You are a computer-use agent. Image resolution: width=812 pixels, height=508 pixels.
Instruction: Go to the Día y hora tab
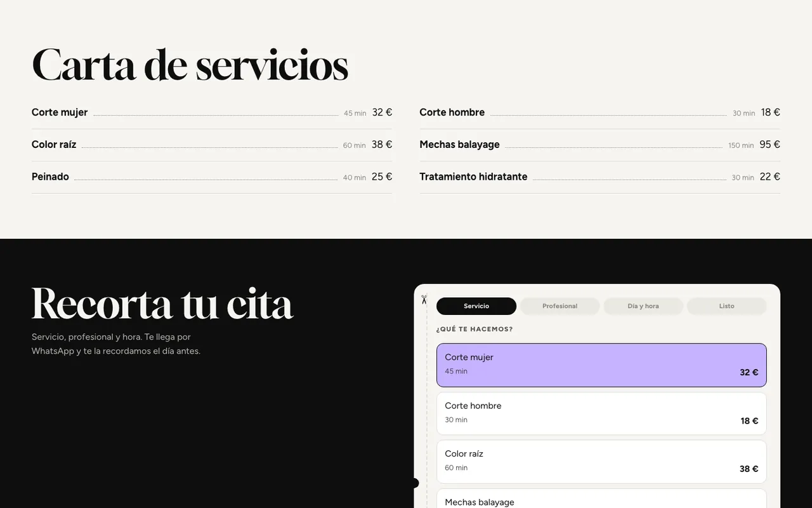pos(643,306)
